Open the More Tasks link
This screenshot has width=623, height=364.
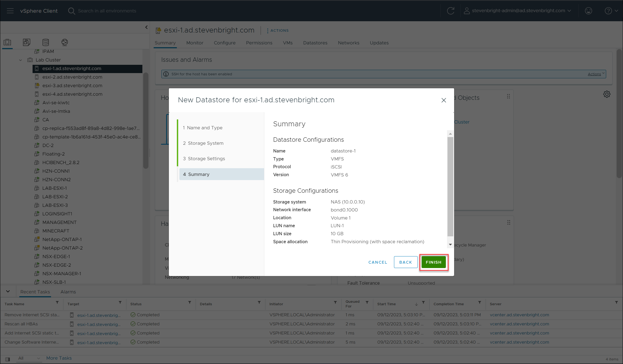pyautogui.click(x=59, y=358)
